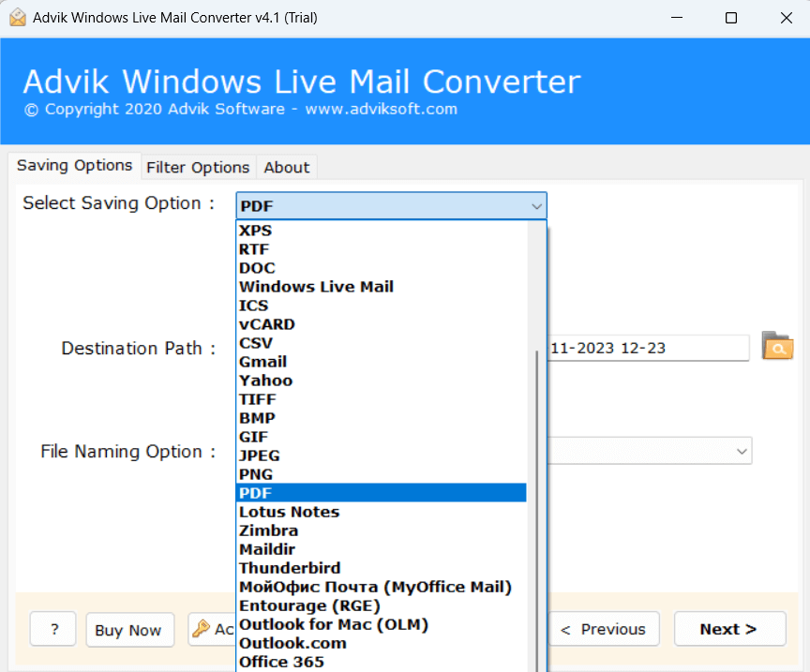Open the Select Saving Option dropdown arrow
The image size is (810, 672).
click(536, 206)
